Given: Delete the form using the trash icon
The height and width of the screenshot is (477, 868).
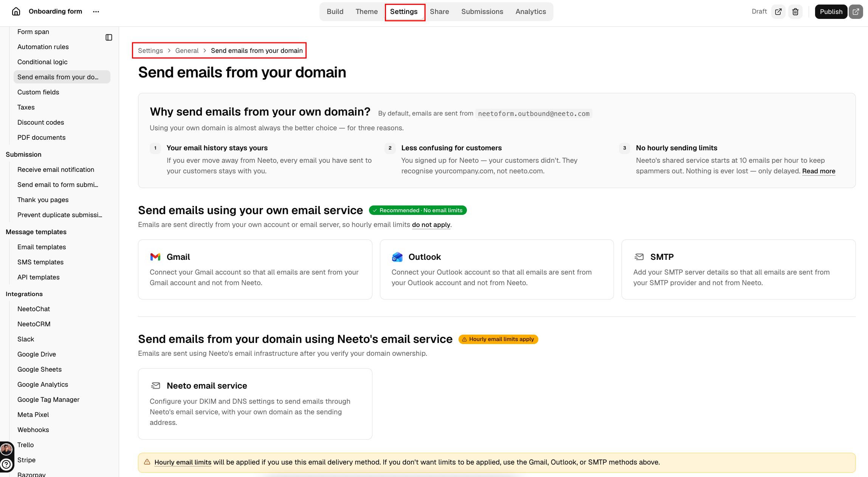Looking at the screenshot, I should (x=795, y=12).
